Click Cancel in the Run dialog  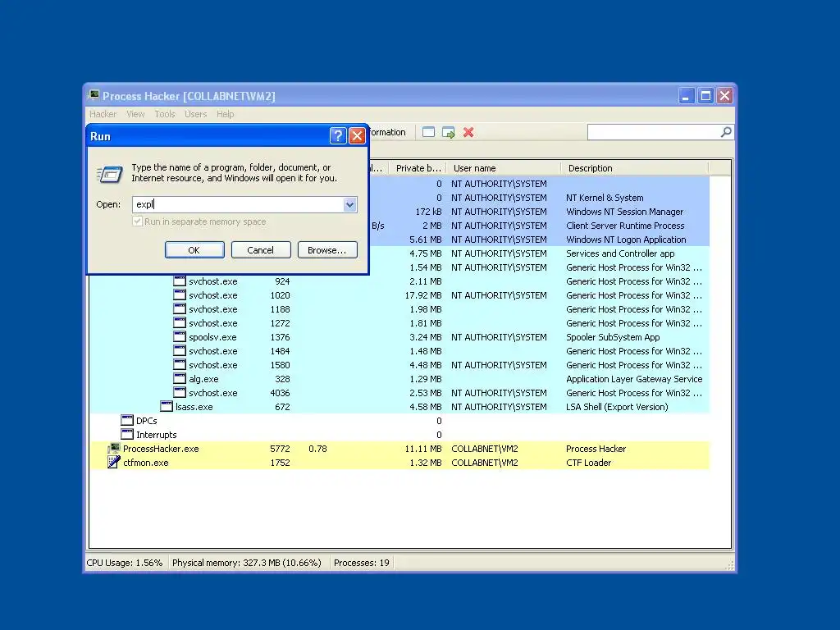261,250
